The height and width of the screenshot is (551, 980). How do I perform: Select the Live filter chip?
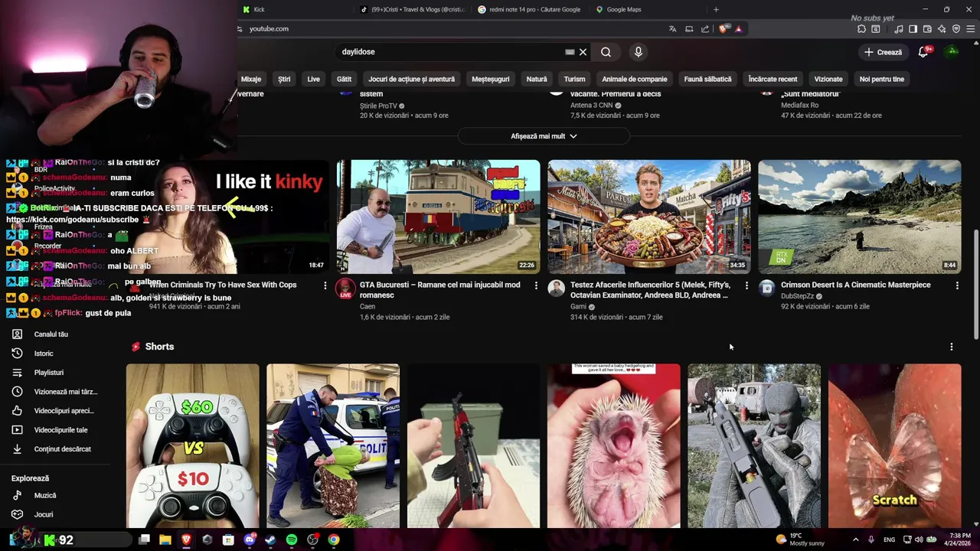(314, 79)
